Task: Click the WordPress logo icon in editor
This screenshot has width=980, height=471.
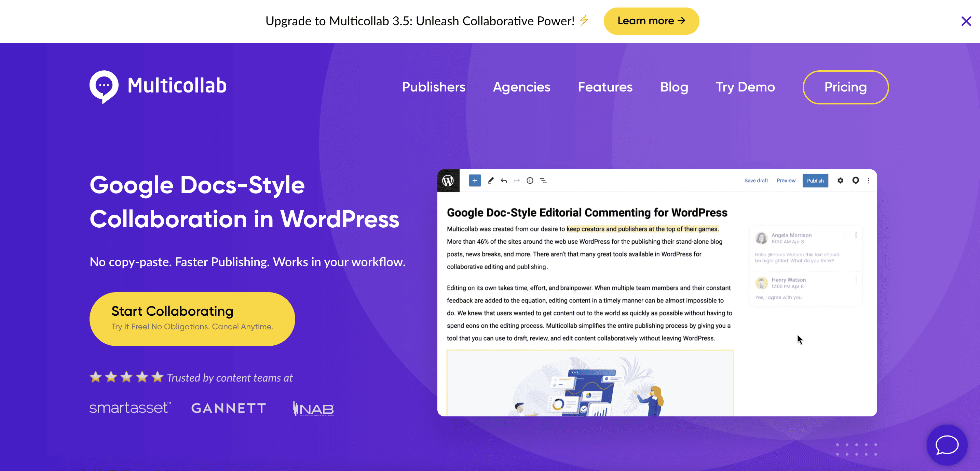Action: 449,181
